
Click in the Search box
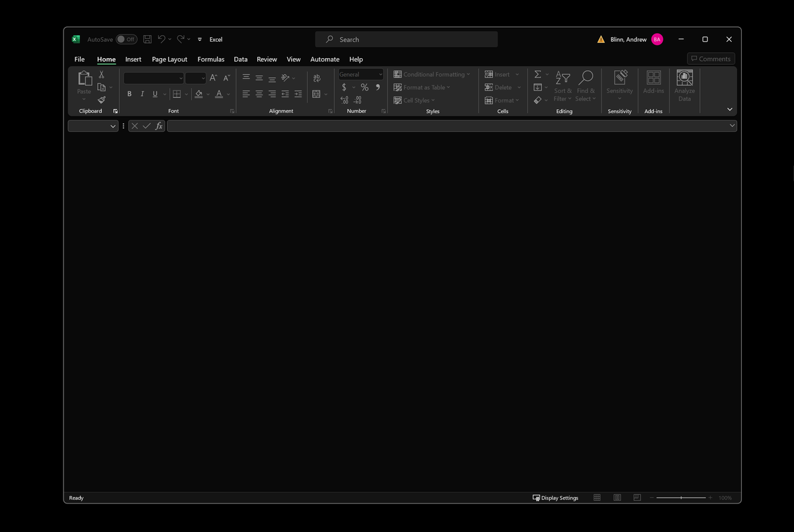(x=406, y=40)
